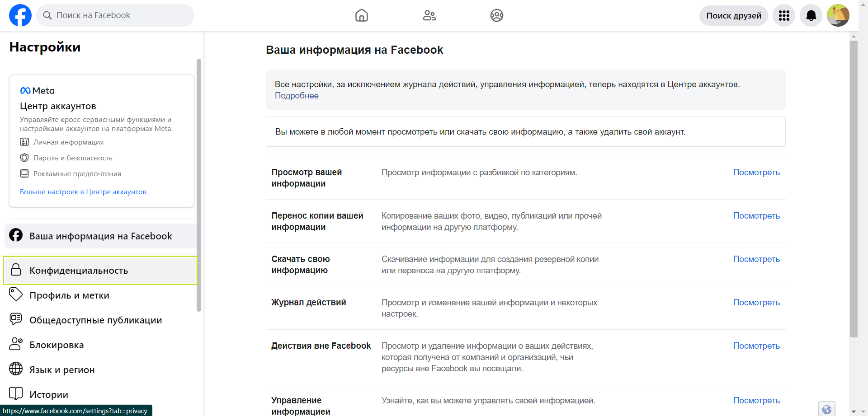Open the Home feed icon
The width and height of the screenshot is (868, 416).
361,15
